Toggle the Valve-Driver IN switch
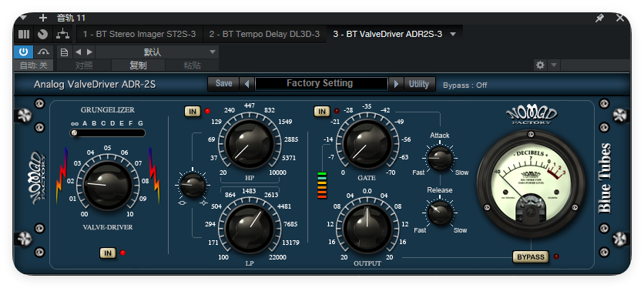 pos(108,253)
